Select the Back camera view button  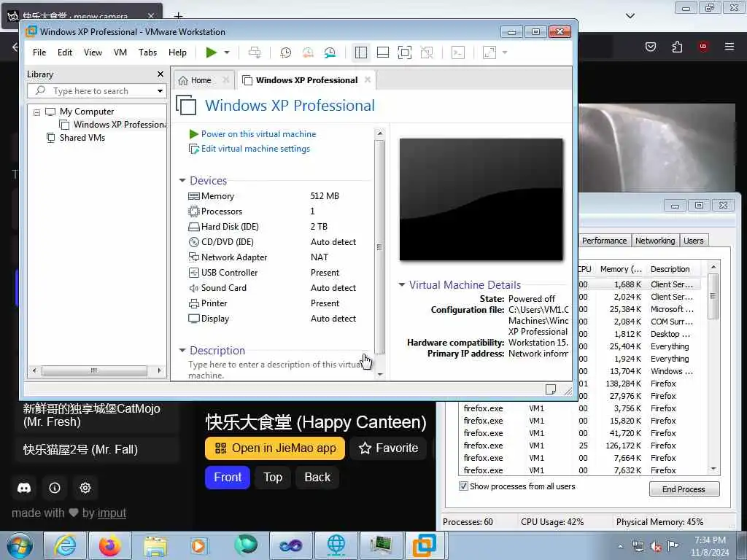click(317, 477)
